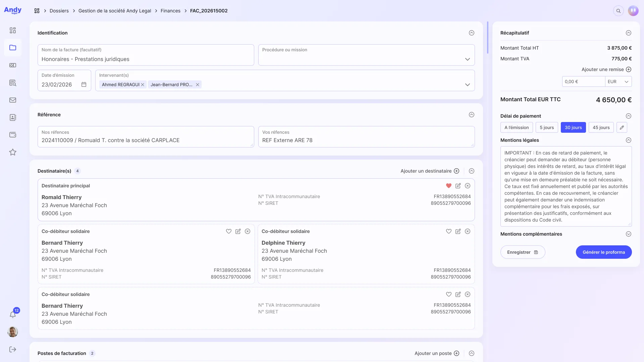
Task: Remove intervenant Jean-Bernard PRO...
Action: click(198, 84)
